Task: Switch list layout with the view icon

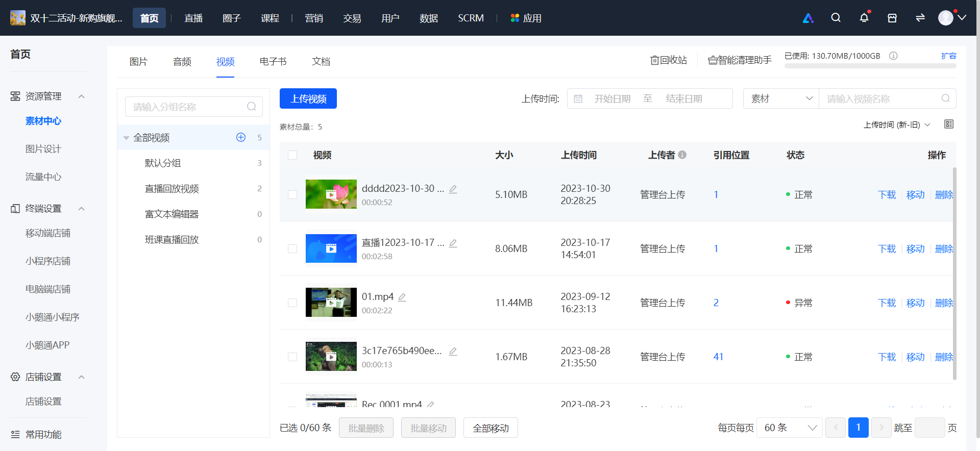Action: coord(949,124)
